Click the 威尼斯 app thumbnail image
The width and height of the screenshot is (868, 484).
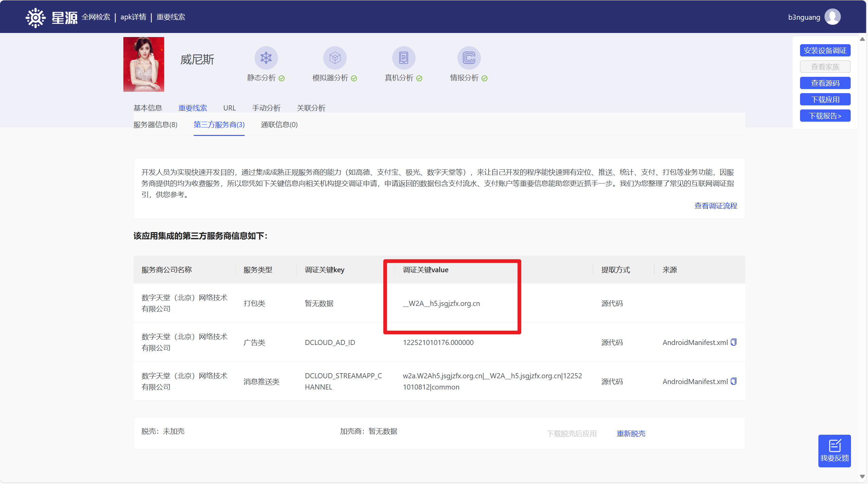pos(144,64)
